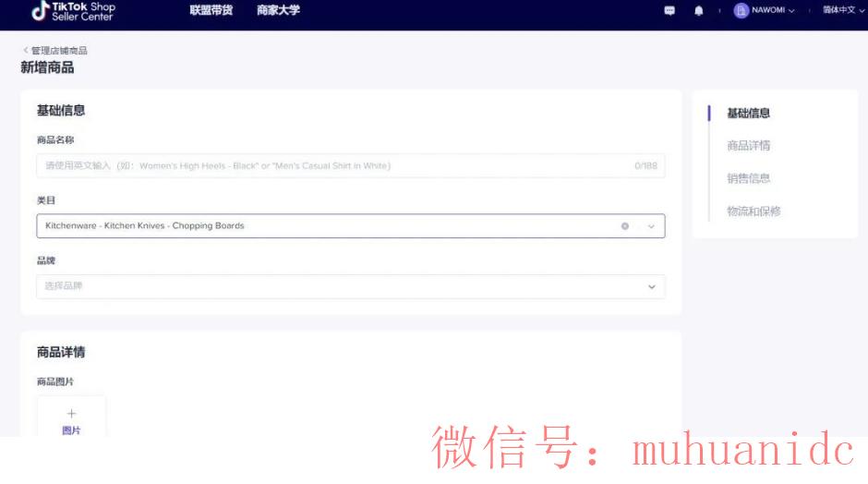Screen dimensions: 868x484
Task: Click the NAWOMI account avatar icon
Action: pyautogui.click(x=741, y=11)
